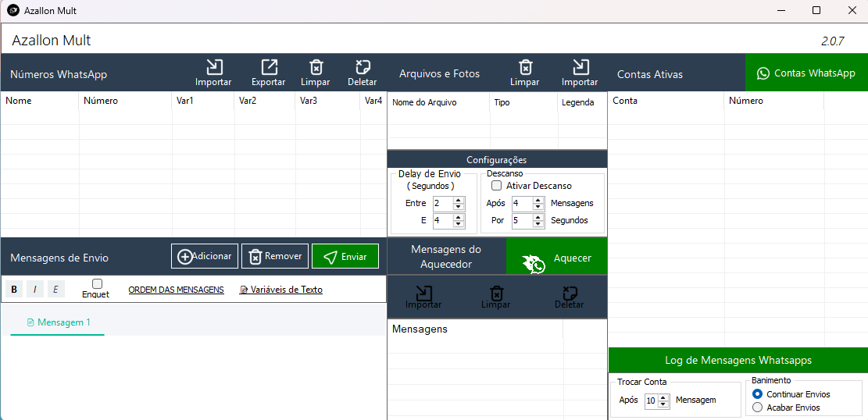
Task: Select the Mensagem 1 tab
Action: pyautogui.click(x=58, y=322)
